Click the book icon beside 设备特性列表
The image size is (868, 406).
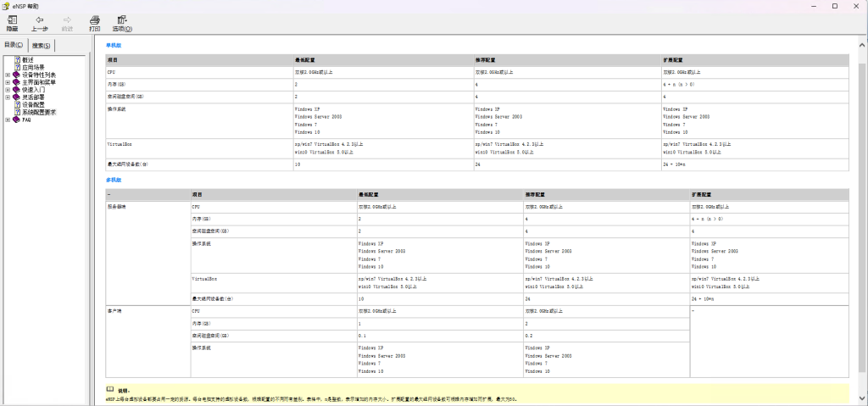(16, 75)
